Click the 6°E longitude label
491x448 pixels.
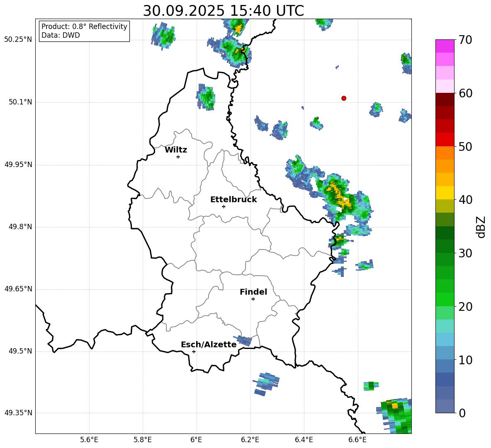click(196, 440)
